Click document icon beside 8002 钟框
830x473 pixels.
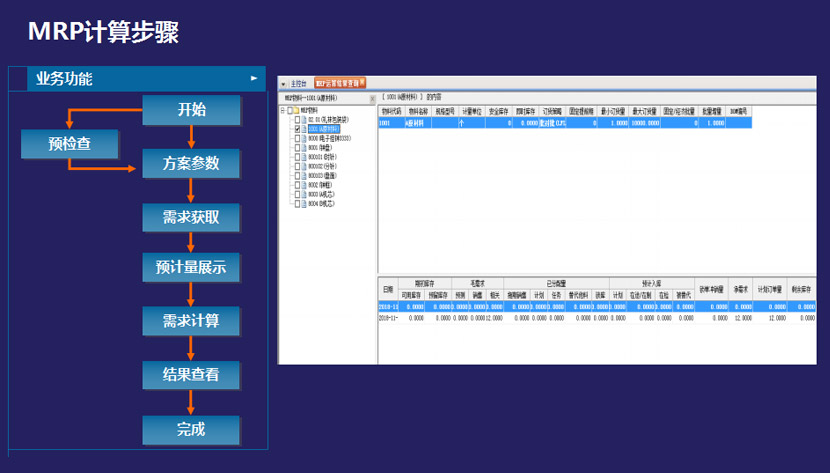[304, 184]
